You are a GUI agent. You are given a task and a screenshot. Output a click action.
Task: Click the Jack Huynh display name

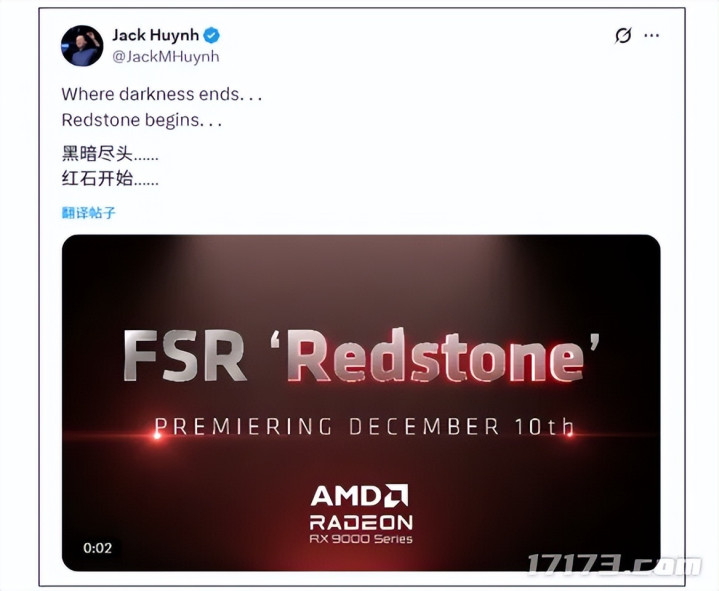pos(155,35)
